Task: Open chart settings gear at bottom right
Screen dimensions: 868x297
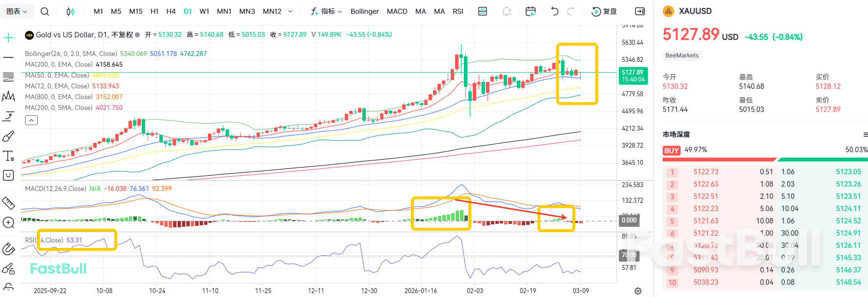Action: 638,291
